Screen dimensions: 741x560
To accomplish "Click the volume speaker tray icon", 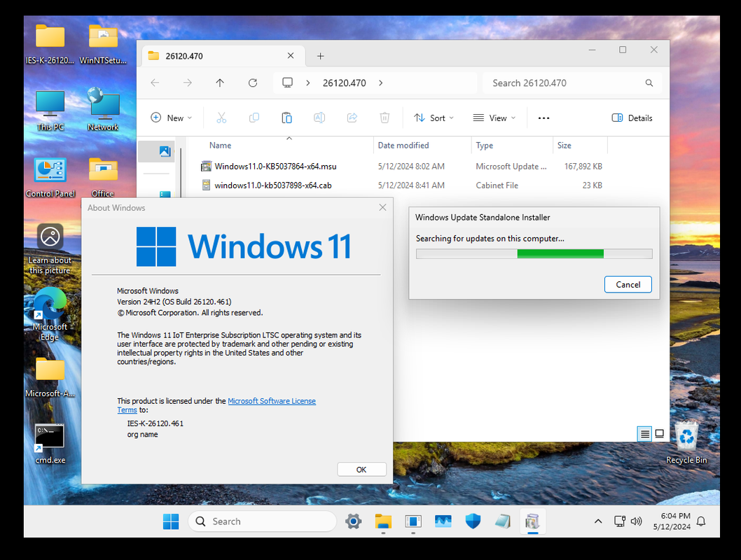I will (x=636, y=521).
